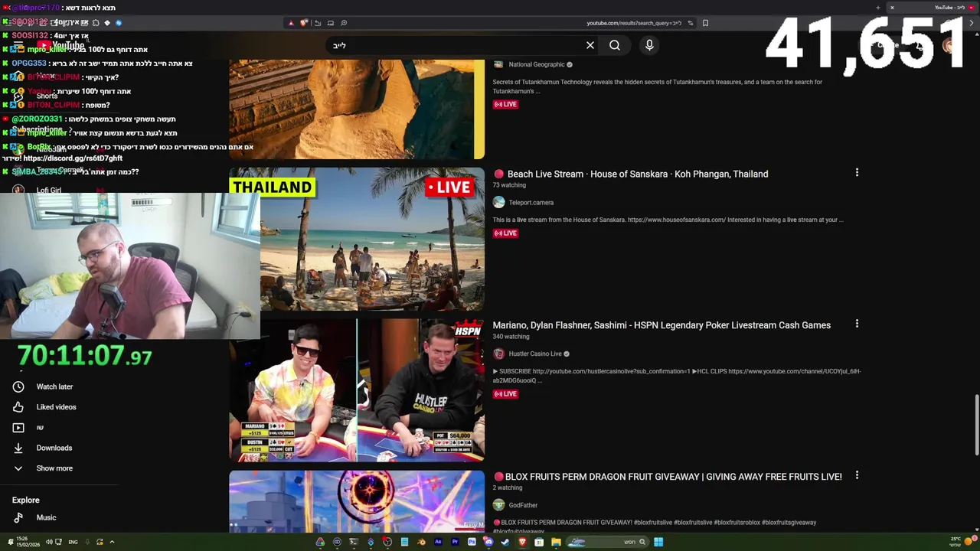Click the YouTube search magnifier button
This screenshot has height=551, width=980.
[x=615, y=45]
